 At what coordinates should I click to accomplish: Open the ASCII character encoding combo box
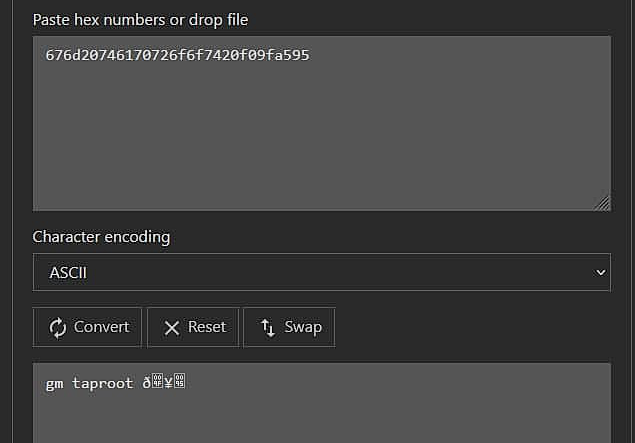(x=322, y=272)
